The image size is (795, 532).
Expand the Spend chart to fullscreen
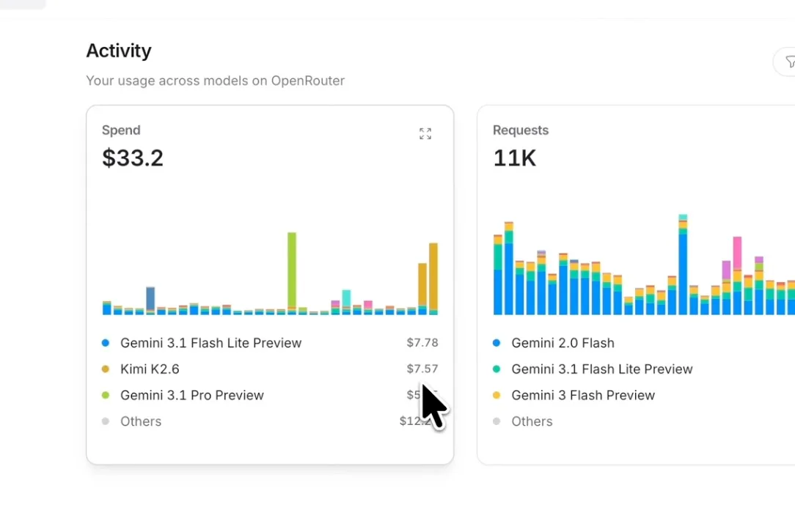[x=425, y=133]
